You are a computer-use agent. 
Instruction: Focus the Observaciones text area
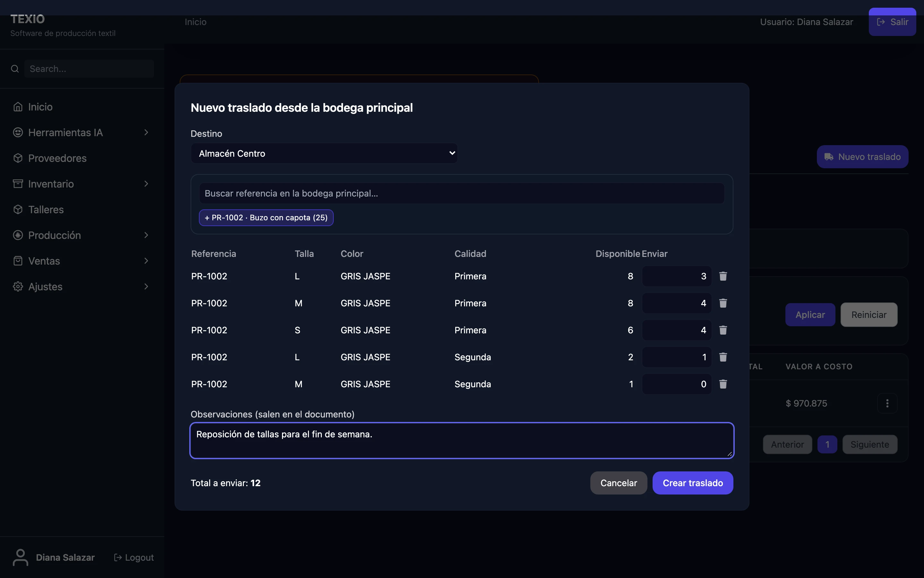coord(462,440)
